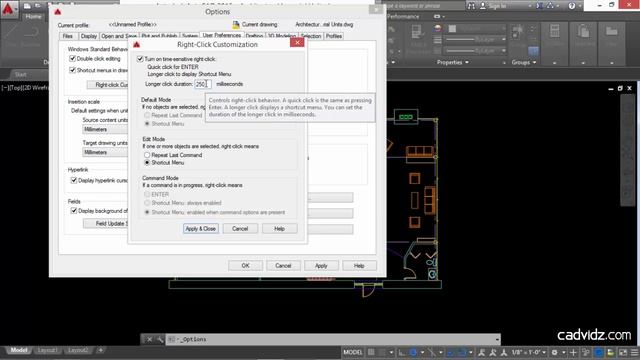Toggle Object Snap Tracking icon
640x360 pixels.
[x=451, y=352]
